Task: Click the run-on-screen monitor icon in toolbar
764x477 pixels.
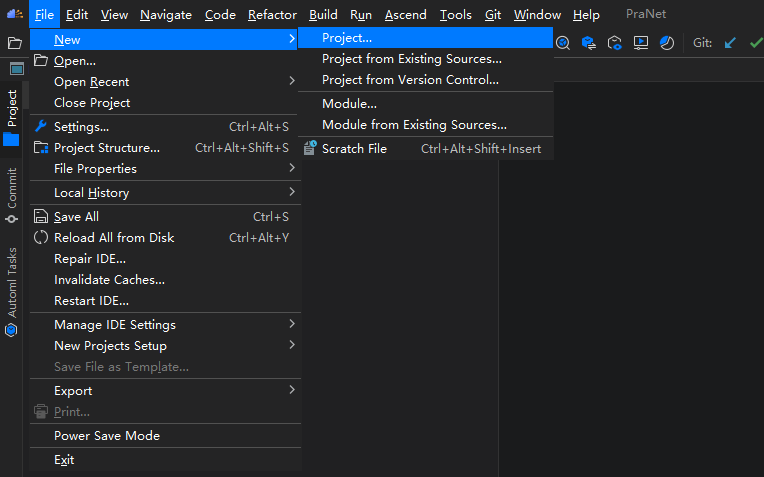Action: (x=641, y=43)
